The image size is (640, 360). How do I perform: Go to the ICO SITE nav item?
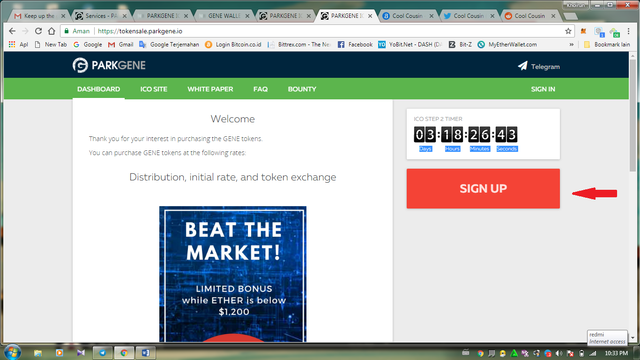click(x=154, y=89)
